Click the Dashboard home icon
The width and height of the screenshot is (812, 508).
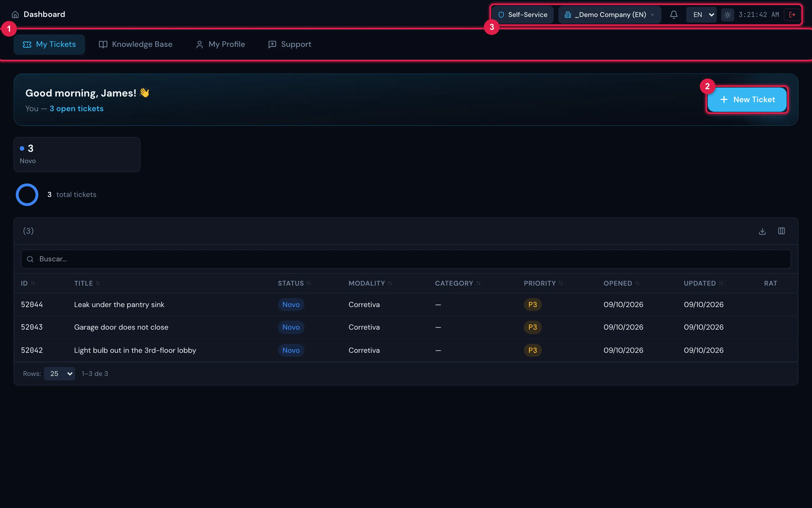(x=15, y=14)
